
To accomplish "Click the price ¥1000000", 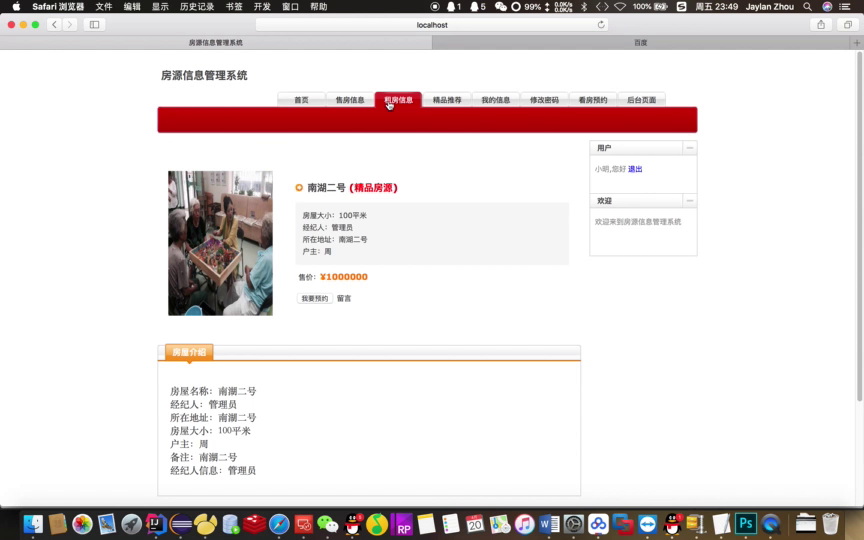I will pyautogui.click(x=344, y=277).
